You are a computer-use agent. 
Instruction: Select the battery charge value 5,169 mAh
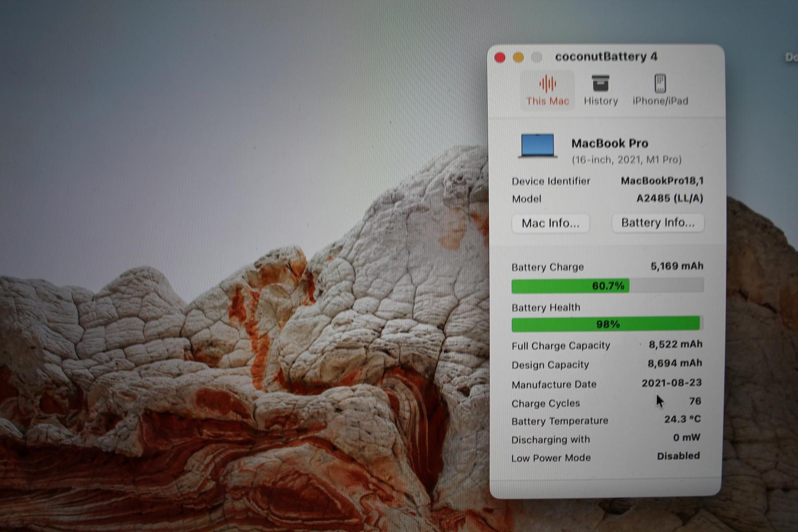[x=677, y=266]
